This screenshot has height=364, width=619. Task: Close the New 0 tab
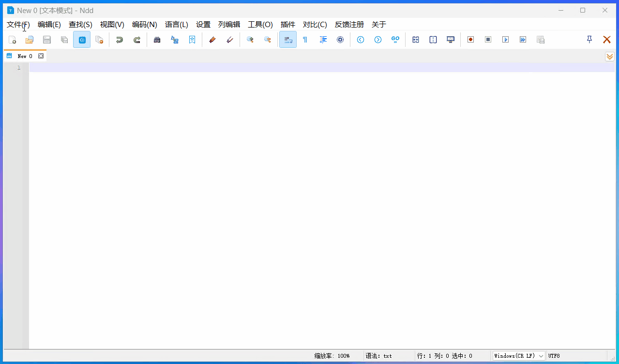[41, 56]
